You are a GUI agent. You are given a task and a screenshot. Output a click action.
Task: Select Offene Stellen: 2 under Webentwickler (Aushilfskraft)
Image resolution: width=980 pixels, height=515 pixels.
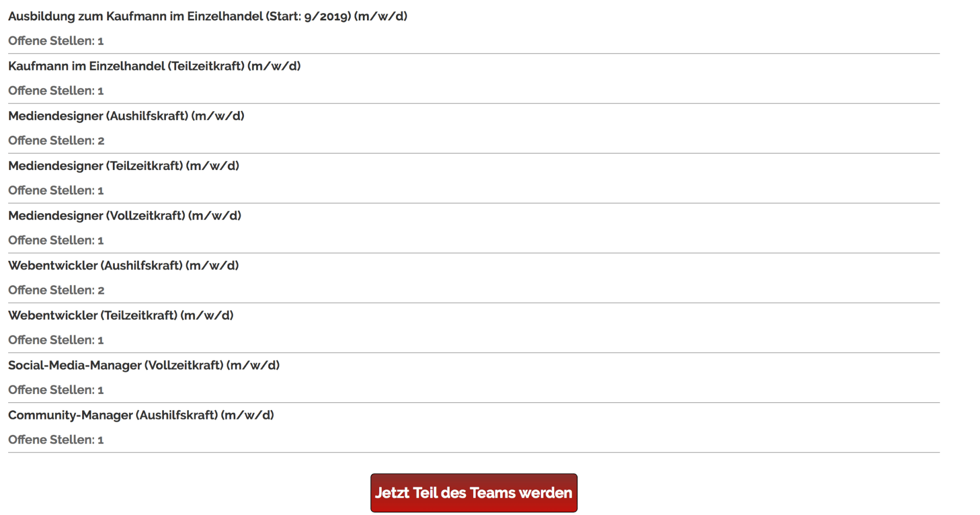click(x=56, y=290)
